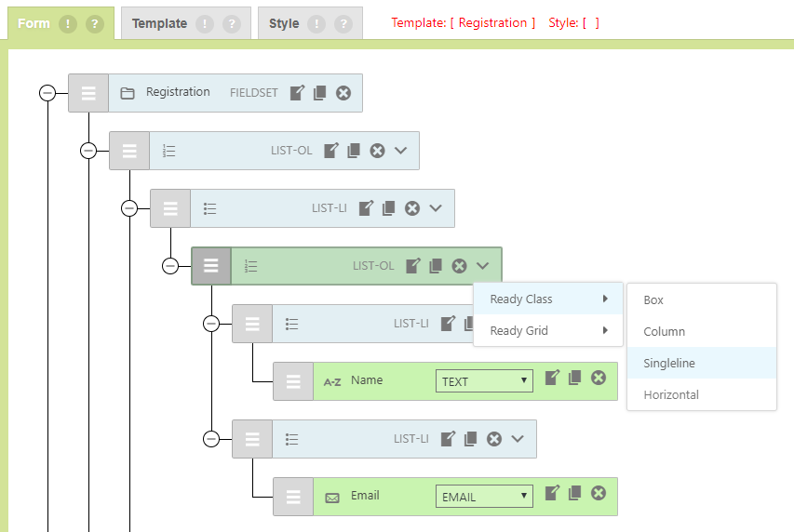Screen dimensions: 794x532
Task: Collapse the top-level LIST-OL tree node
Action: tap(88, 151)
